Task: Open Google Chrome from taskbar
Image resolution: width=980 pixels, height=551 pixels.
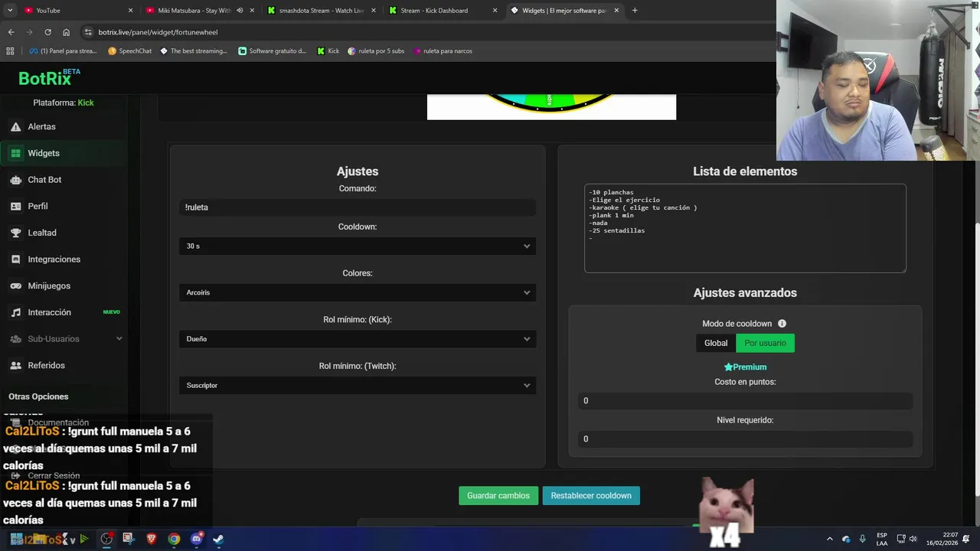Action: (x=174, y=539)
